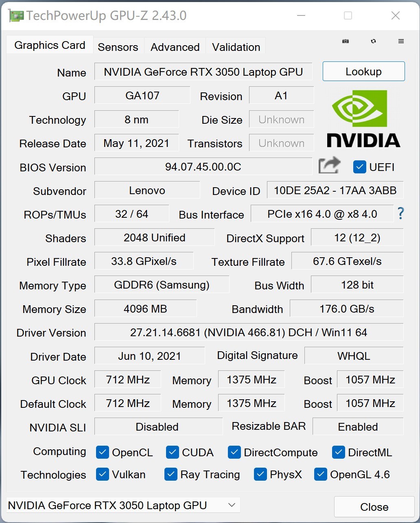420x523 pixels.
Task: Toggle the Ray Tracing checkbox
Action: (x=171, y=475)
